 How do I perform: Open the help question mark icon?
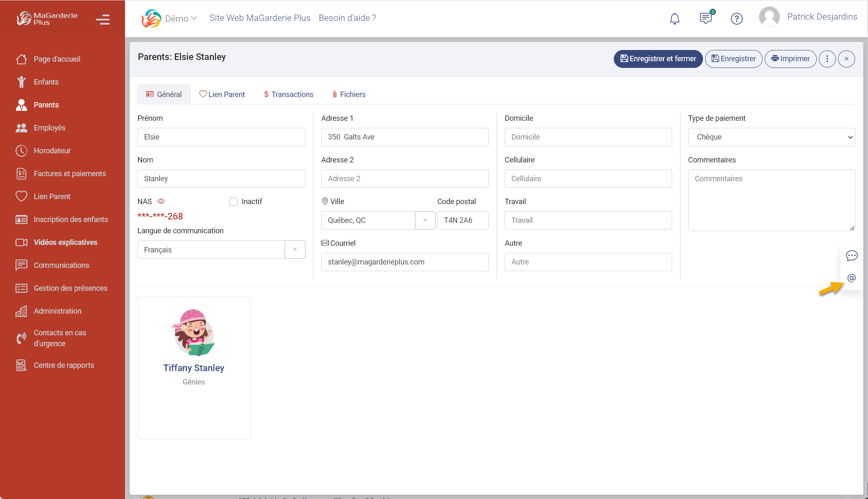click(736, 18)
